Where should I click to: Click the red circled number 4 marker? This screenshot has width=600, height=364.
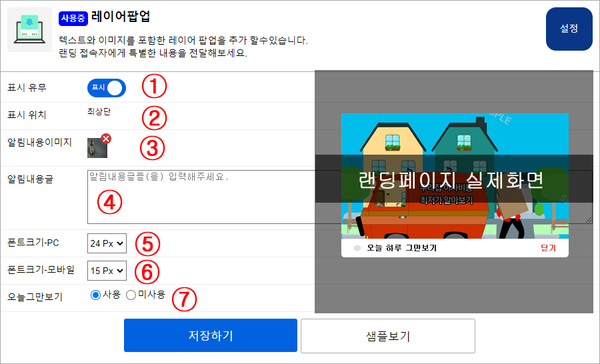[x=109, y=203]
